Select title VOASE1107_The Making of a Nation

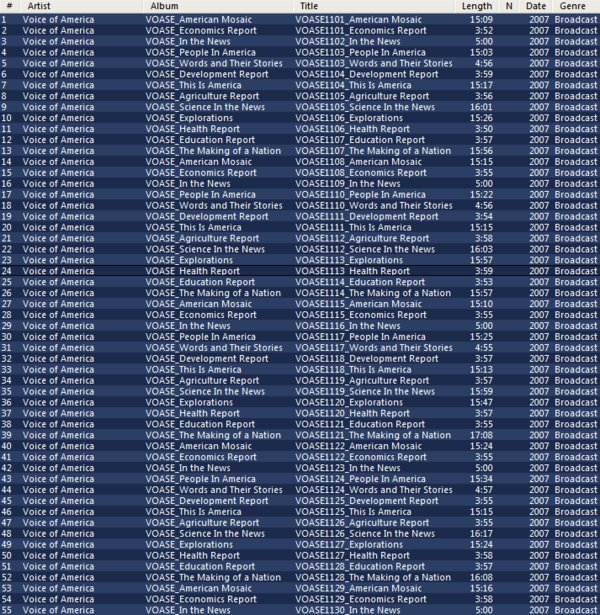coord(373,151)
